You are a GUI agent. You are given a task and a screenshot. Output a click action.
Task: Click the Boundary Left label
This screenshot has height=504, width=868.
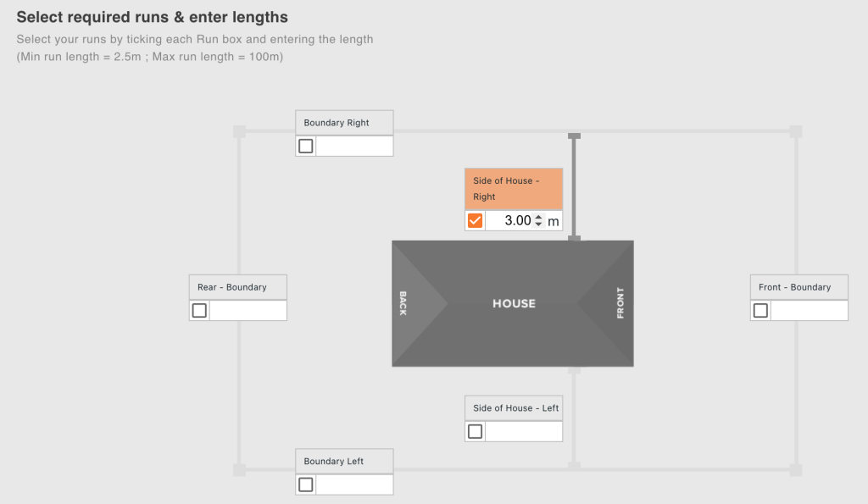pos(343,461)
